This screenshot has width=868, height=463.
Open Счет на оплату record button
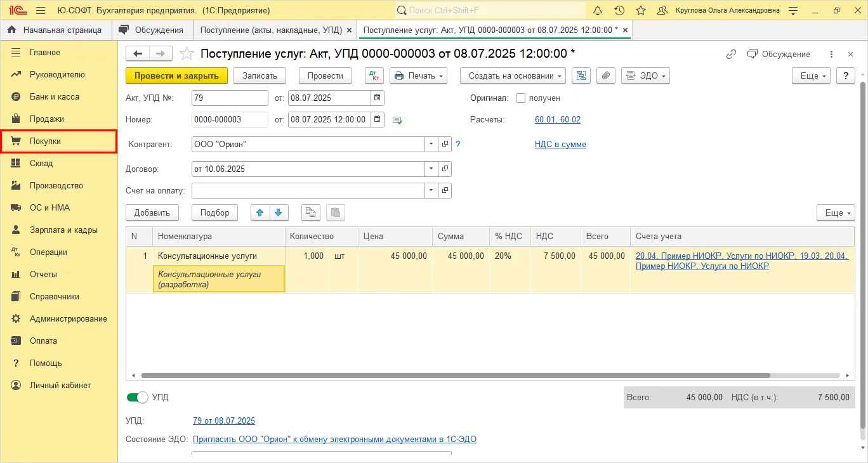[x=445, y=190]
